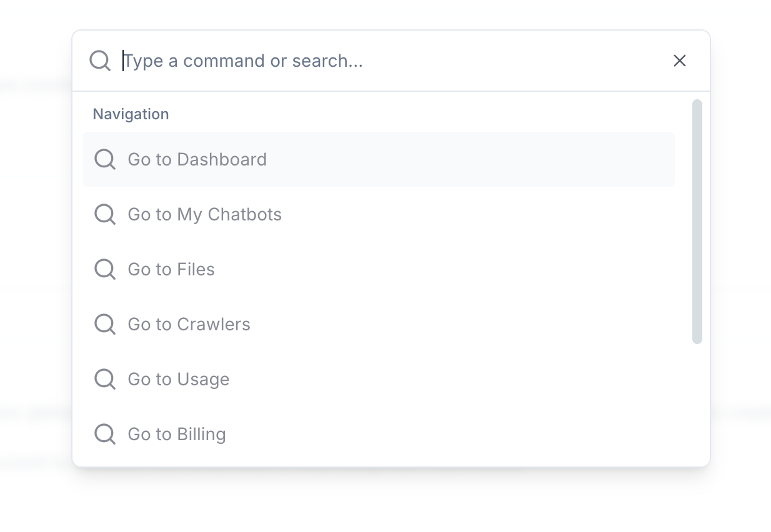Open the Go to Crawlers command
The width and height of the screenshot is (771, 532).
(378, 324)
